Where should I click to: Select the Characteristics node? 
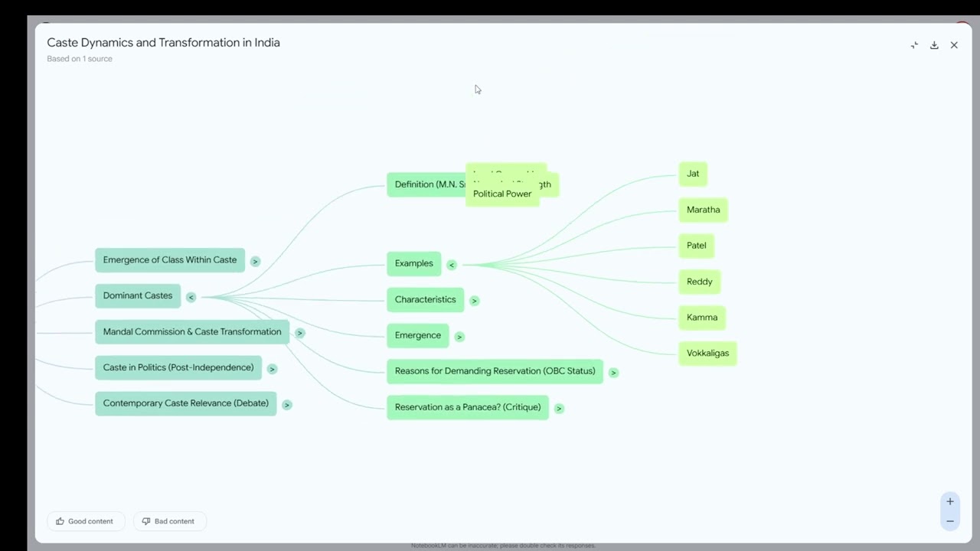click(x=426, y=299)
